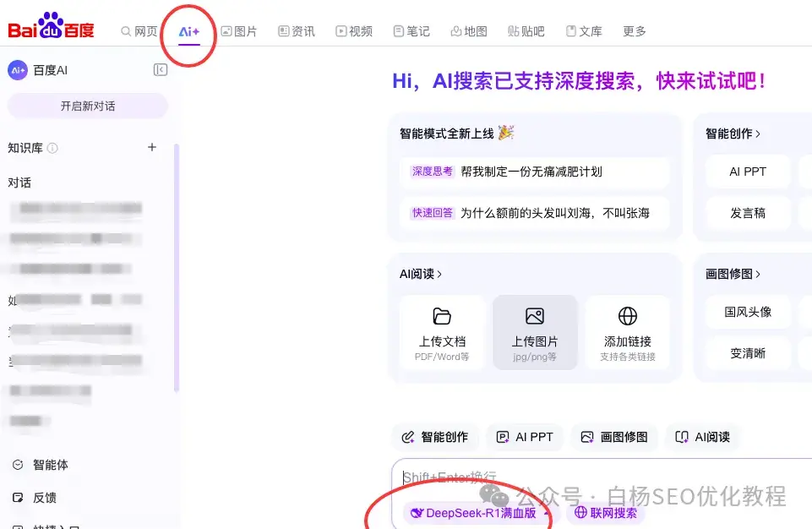Expand the 更多 menu
The width and height of the screenshot is (812, 529).
[635, 31]
